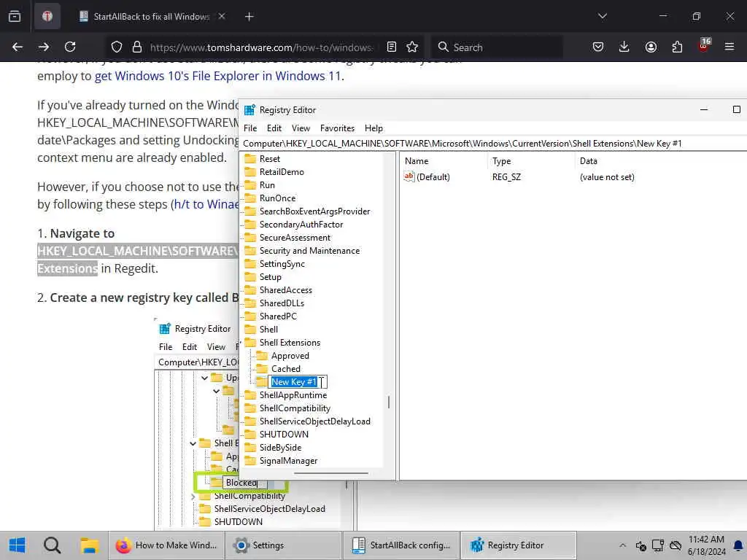
Task: Bookmark this page with star
Action: 413,47
